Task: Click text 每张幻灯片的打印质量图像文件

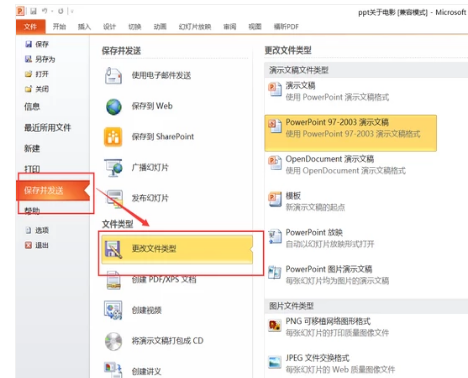Action: pos(337,333)
